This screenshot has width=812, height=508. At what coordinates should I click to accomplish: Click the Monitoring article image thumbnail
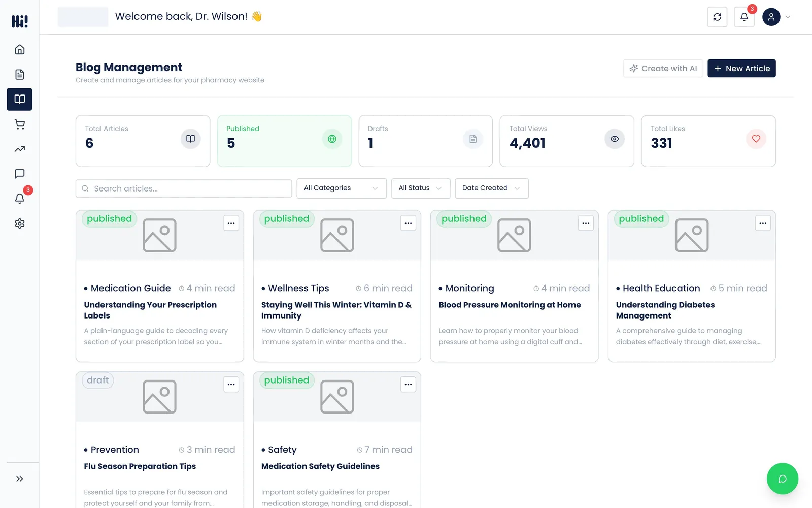514,235
